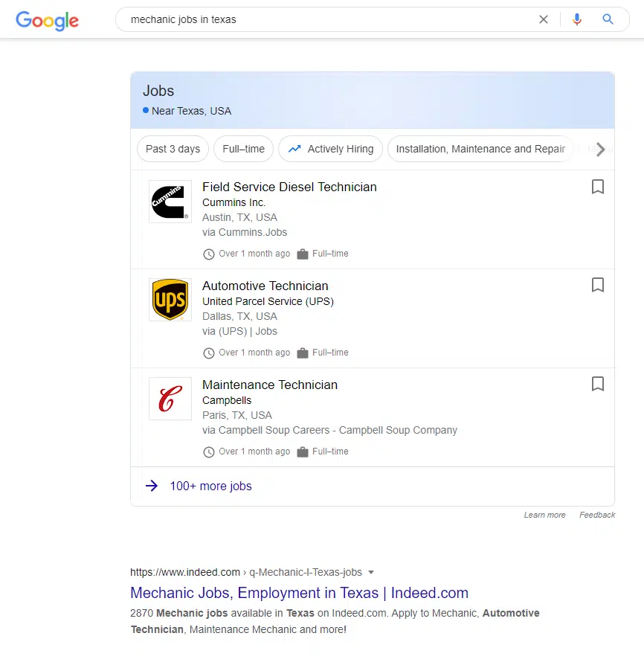The height and width of the screenshot is (665, 644).
Task: Click the Near Texas, USA location text
Action: (x=192, y=111)
